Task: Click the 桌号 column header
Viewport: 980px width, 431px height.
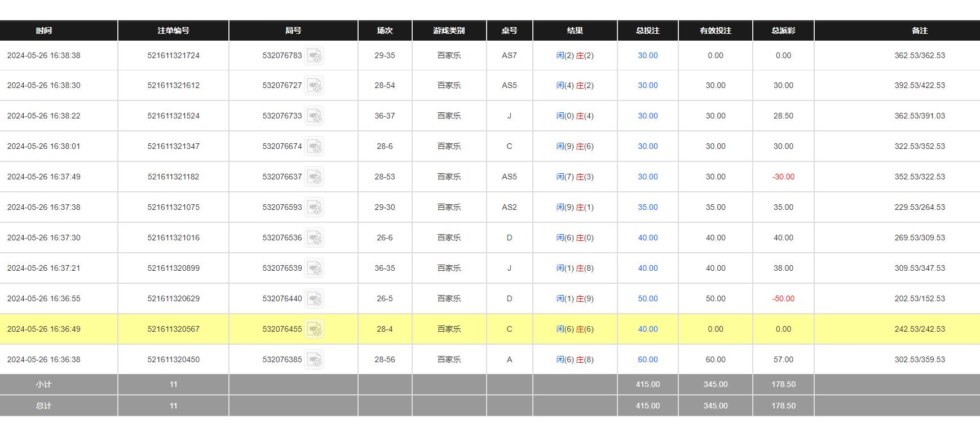Action: tap(509, 30)
